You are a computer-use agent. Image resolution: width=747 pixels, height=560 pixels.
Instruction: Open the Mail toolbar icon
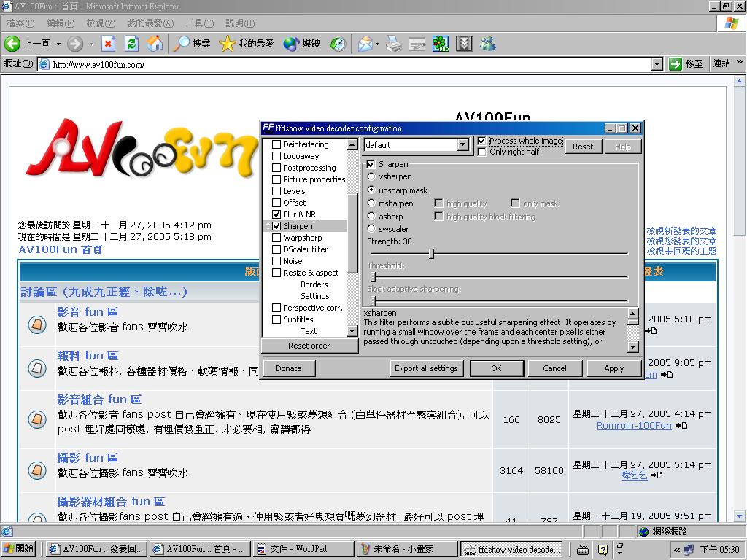(364, 44)
